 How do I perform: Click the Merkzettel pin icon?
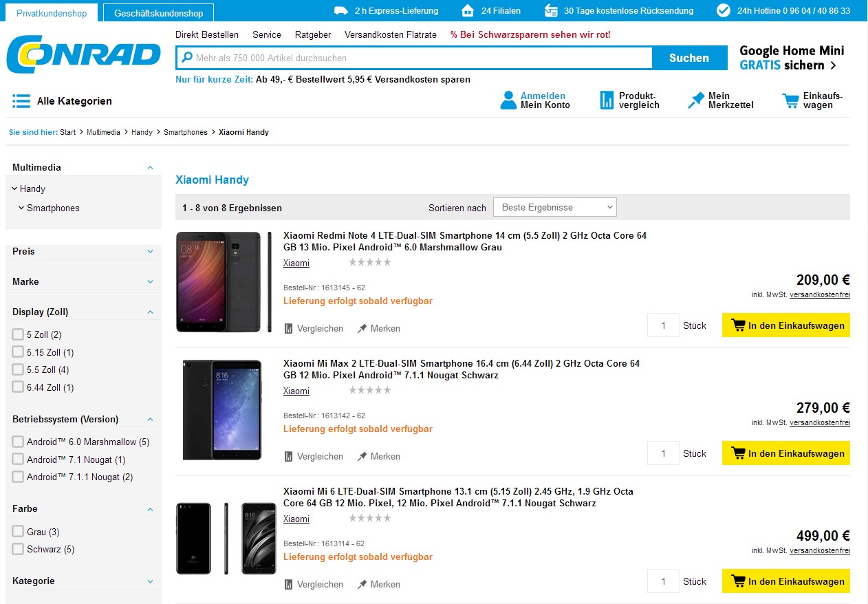pos(696,100)
